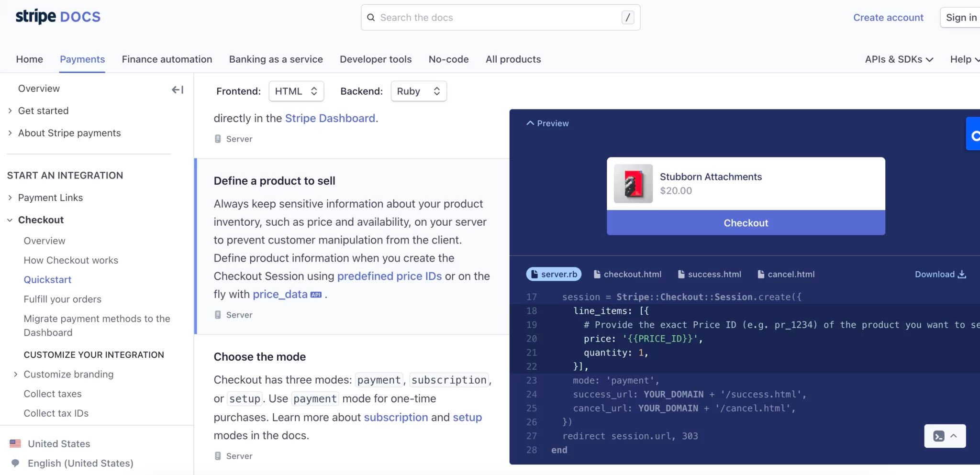Image resolution: width=980 pixels, height=475 pixels.
Task: Click code line 23 mode 'payment'
Action: click(x=616, y=380)
